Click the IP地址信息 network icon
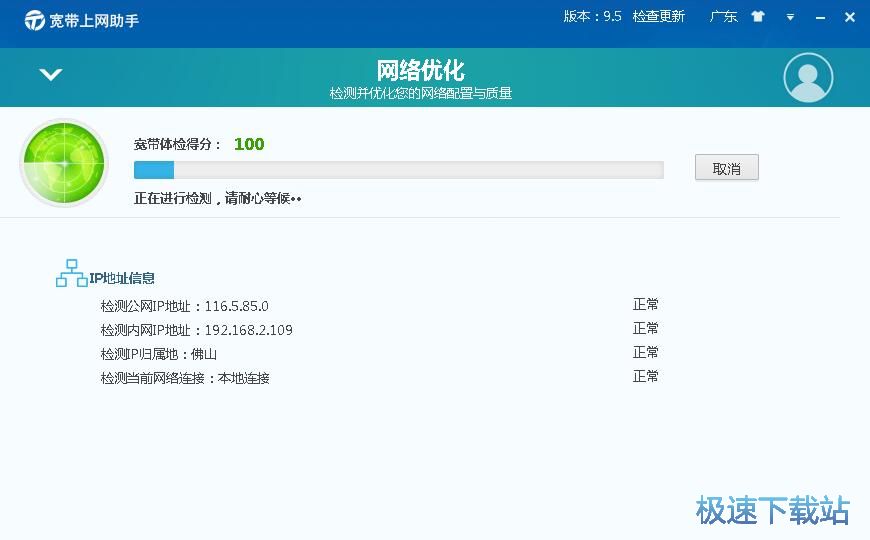The width and height of the screenshot is (870, 540). coord(72,273)
